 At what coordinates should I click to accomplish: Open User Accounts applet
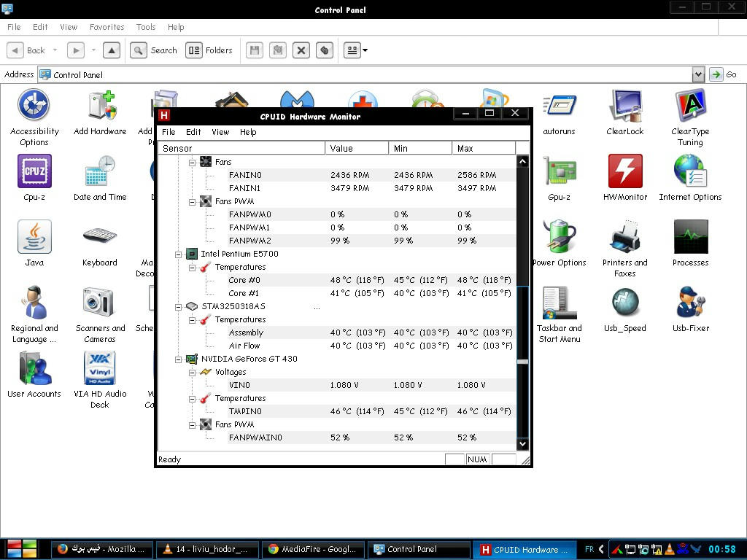click(x=34, y=374)
